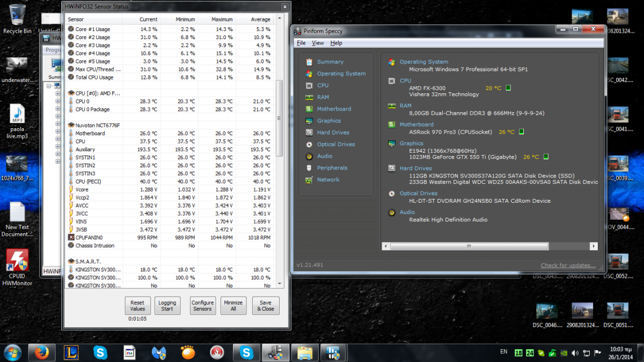This screenshot has height=362, width=644.
Task: Click Save & Close button
Action: [x=266, y=306]
